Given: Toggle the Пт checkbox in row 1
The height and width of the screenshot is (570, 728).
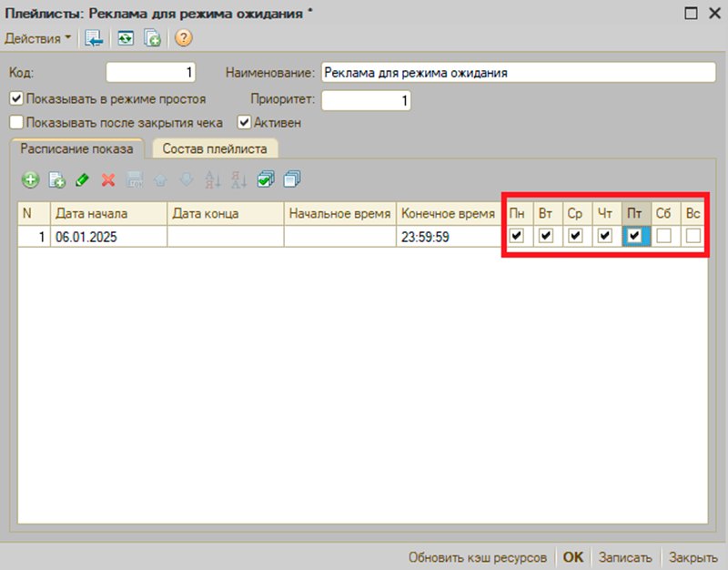Looking at the screenshot, I should [x=634, y=236].
